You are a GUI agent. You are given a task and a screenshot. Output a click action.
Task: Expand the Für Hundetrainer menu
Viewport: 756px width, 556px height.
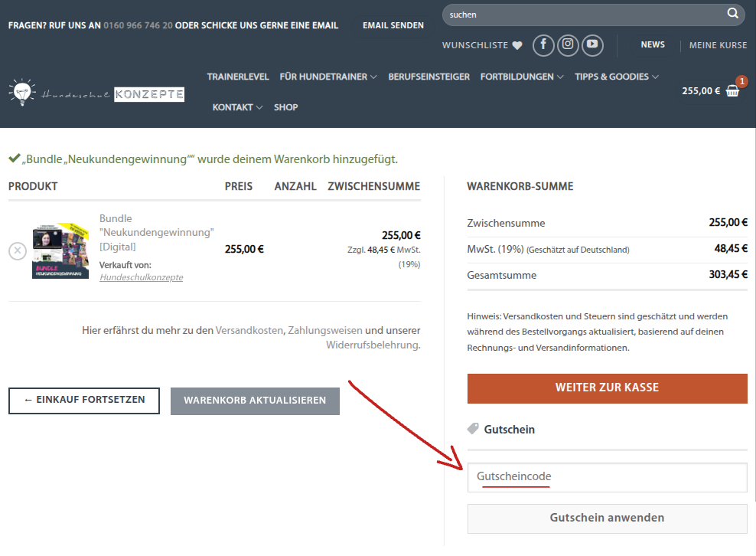pyautogui.click(x=328, y=77)
